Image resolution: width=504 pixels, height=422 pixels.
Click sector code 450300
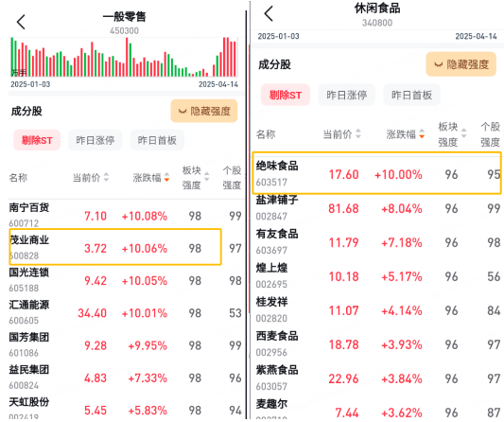[x=124, y=31]
